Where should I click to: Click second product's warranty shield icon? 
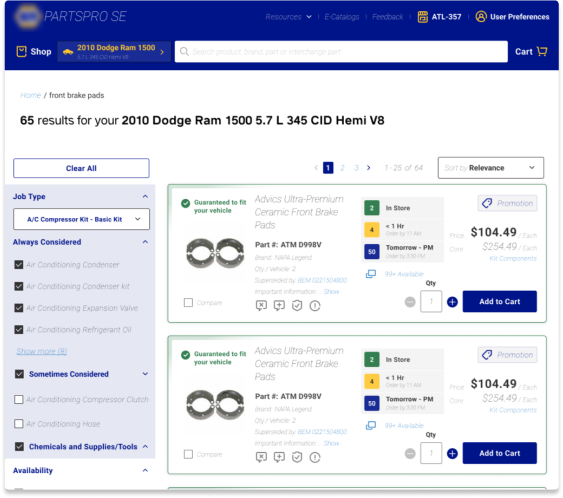pyautogui.click(x=297, y=457)
